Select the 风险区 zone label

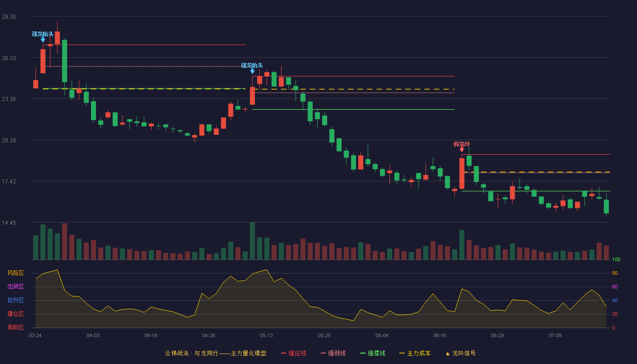(x=15, y=273)
